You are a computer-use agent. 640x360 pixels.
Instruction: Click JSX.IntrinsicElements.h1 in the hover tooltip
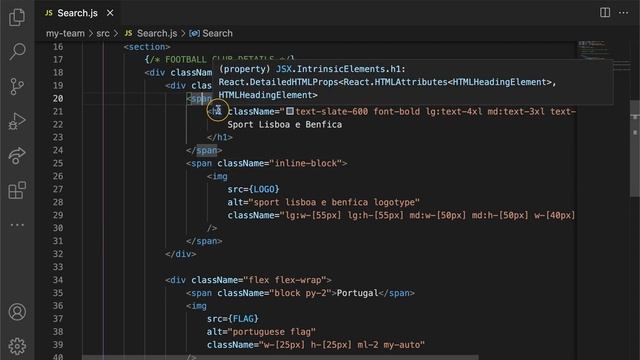click(x=338, y=69)
